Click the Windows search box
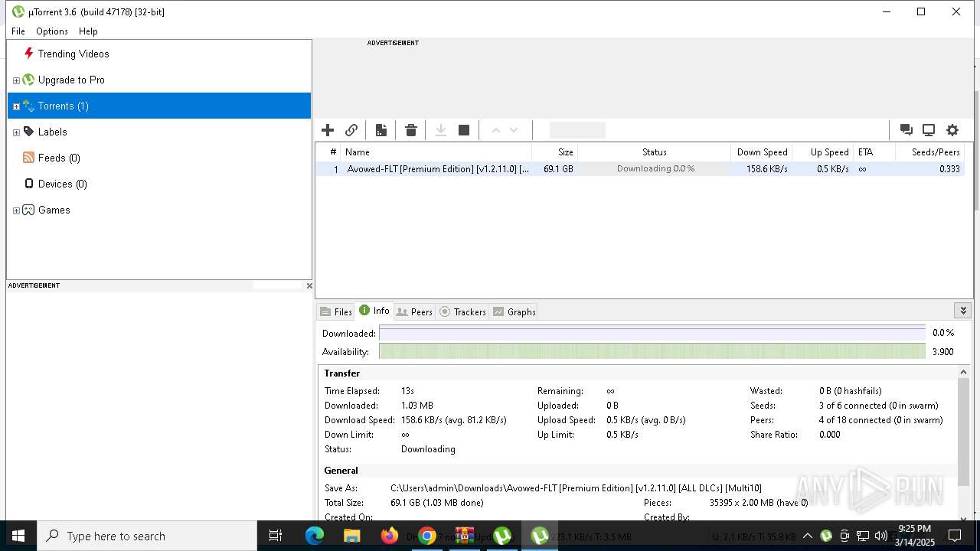980x551 pixels. click(147, 536)
